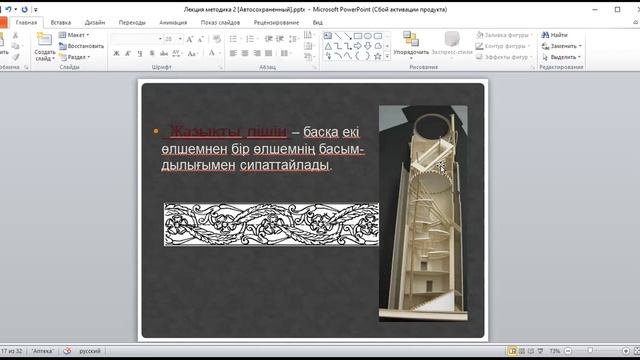The width and height of the screenshot is (640, 360).
Task: Select the five-point star shape
Action: 378,56
